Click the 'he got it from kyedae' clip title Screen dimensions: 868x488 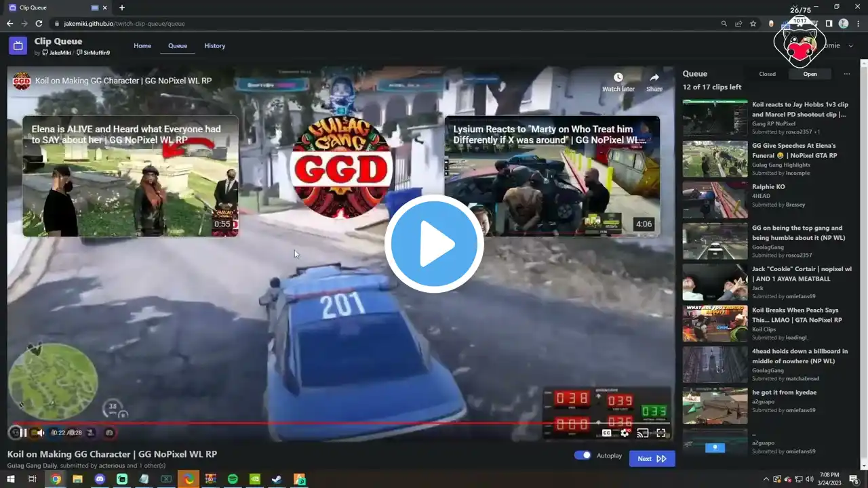784,392
